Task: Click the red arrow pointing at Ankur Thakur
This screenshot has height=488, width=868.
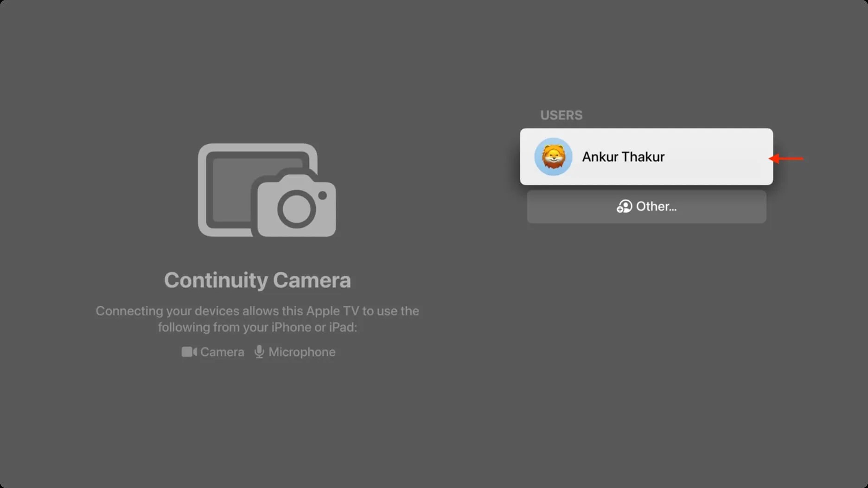Action: tap(787, 158)
